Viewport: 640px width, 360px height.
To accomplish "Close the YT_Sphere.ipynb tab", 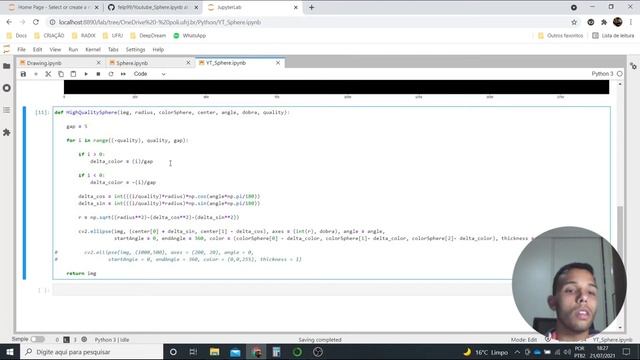I will pos(278,63).
